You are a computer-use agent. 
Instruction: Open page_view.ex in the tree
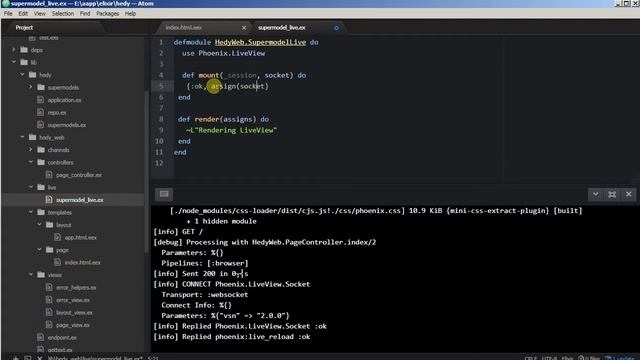[x=73, y=325]
